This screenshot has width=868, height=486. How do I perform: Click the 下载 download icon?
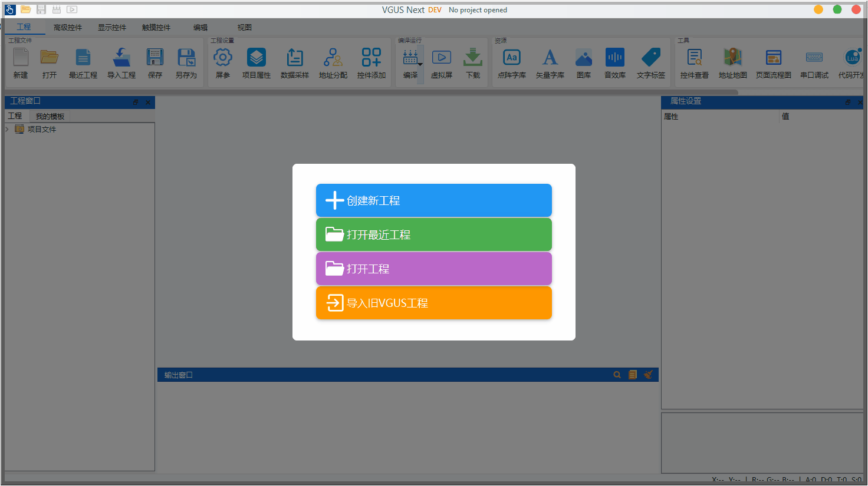click(473, 57)
